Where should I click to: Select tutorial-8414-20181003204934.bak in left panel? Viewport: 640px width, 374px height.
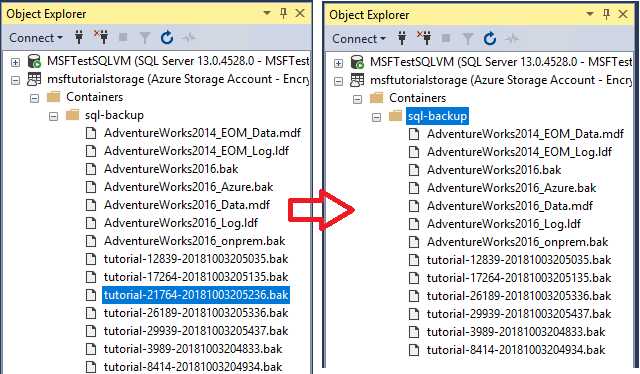[193, 367]
